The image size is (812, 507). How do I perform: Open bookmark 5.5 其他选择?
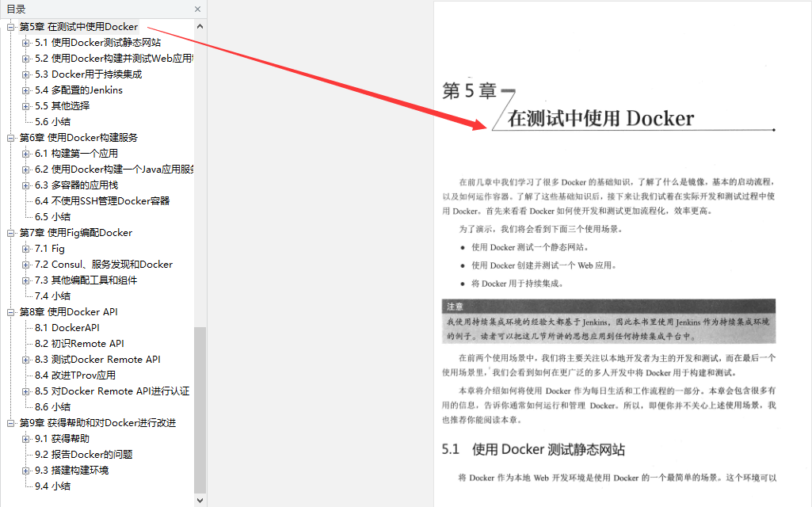62,106
